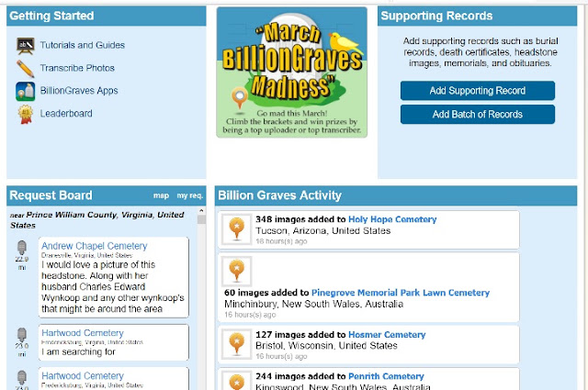Click the Tutorials and Guides chalkboard icon
The width and height of the screenshot is (588, 390).
tap(26, 46)
